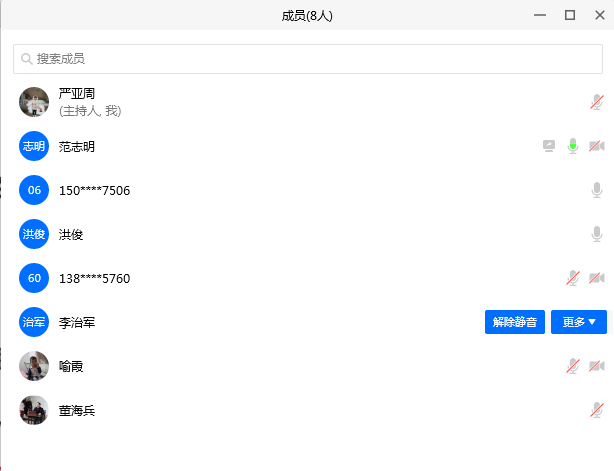The width and height of the screenshot is (614, 471).
Task: Click the screen sharing icon for 范志明
Action: (549, 146)
